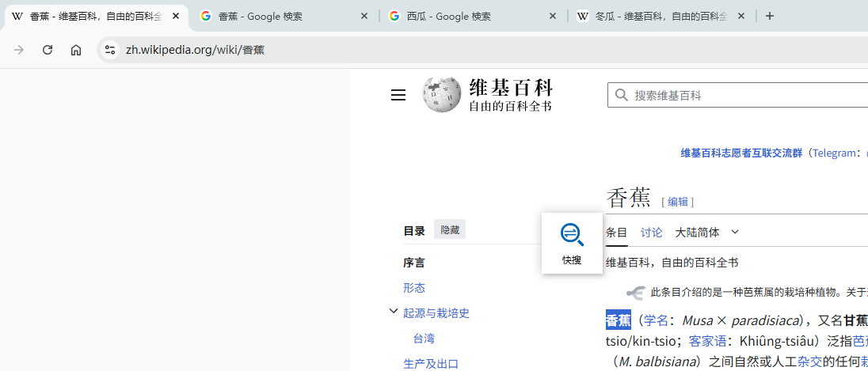Hide the table of contents with 隐藏
This screenshot has height=371, width=868.
(450, 230)
